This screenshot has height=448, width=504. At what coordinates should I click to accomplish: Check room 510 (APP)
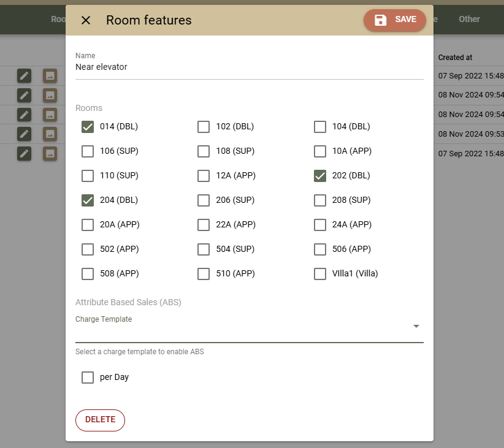coord(204,273)
